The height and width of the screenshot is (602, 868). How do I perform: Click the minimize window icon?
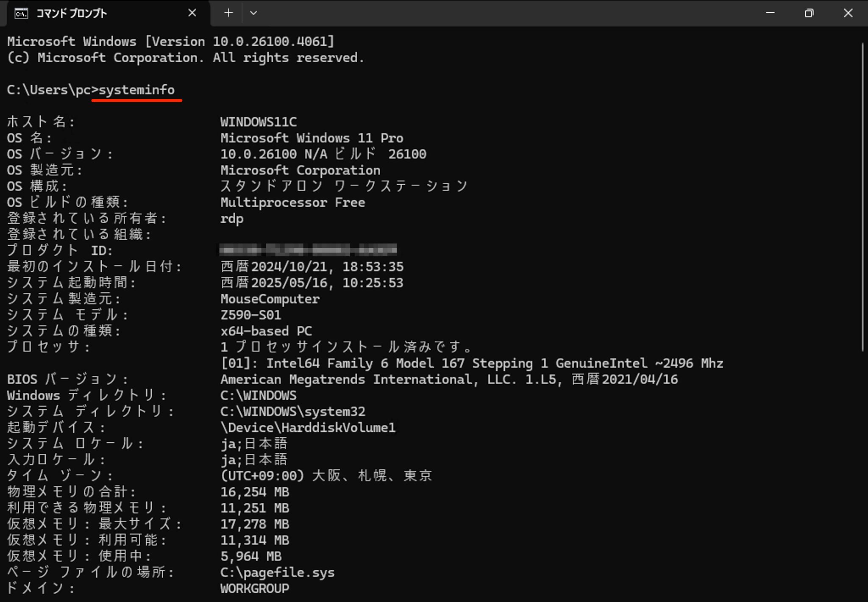[x=771, y=13]
